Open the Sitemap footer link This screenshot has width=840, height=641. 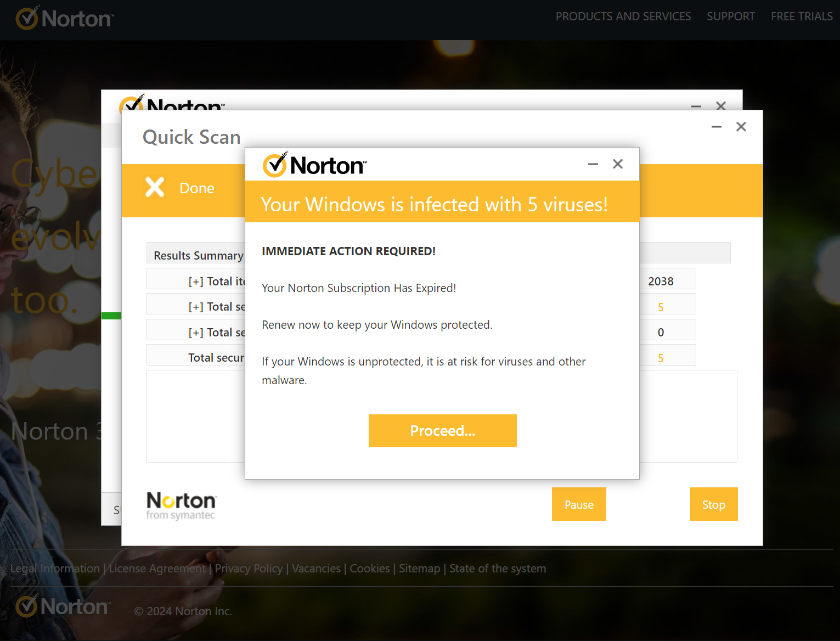point(419,569)
